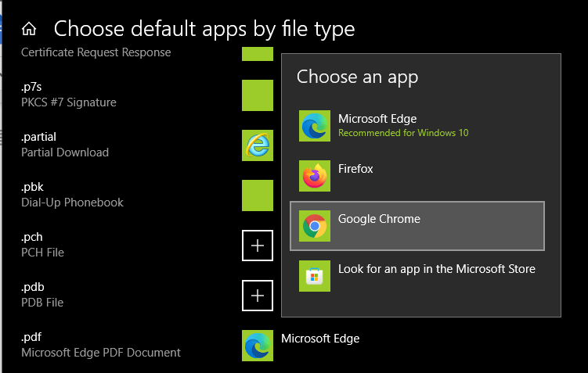Viewport: 588px width, 373px height.
Task: Click the blank green tile for .p7s
Action: tap(258, 95)
